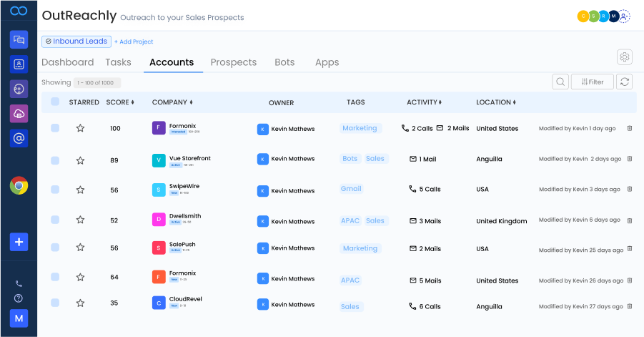Sort by Score column
Screen dimensions: 644x337
[120, 102]
